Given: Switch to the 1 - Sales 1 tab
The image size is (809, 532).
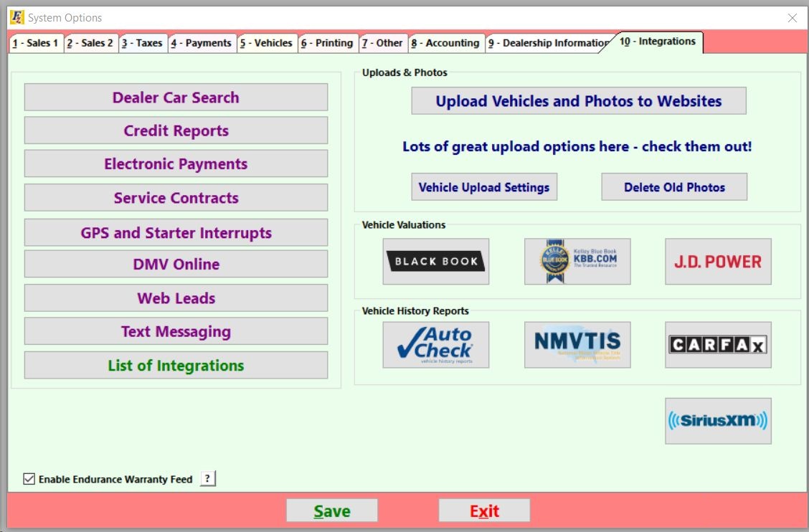Looking at the screenshot, I should click(36, 43).
